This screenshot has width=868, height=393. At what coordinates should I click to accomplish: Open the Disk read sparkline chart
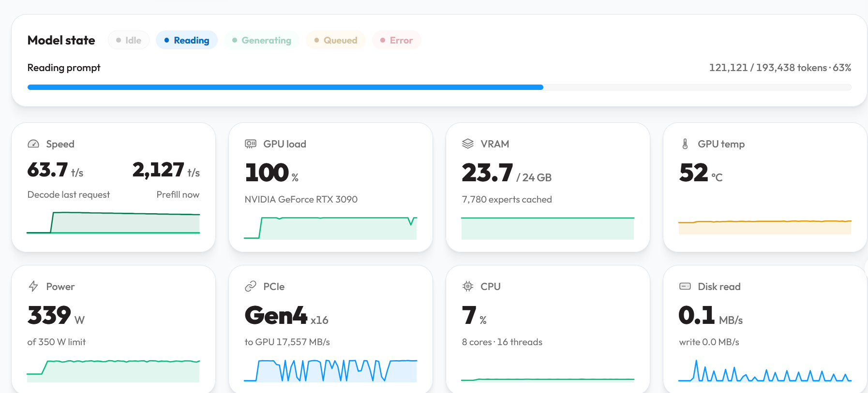pos(765,370)
